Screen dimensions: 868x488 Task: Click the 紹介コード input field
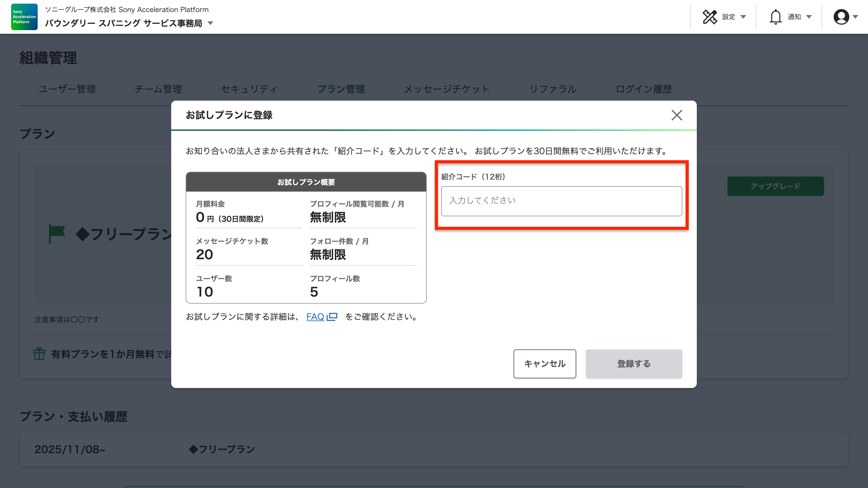coord(561,201)
